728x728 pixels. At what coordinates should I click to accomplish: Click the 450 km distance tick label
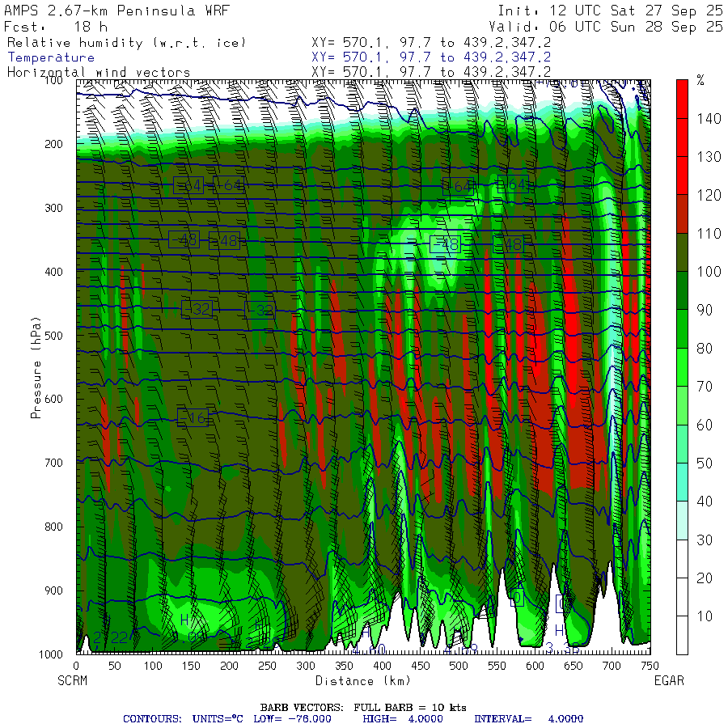(421, 666)
